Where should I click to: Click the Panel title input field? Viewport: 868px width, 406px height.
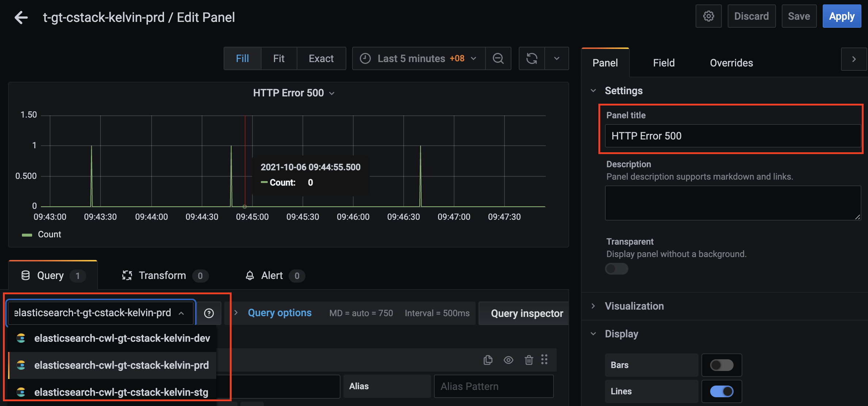coord(733,136)
